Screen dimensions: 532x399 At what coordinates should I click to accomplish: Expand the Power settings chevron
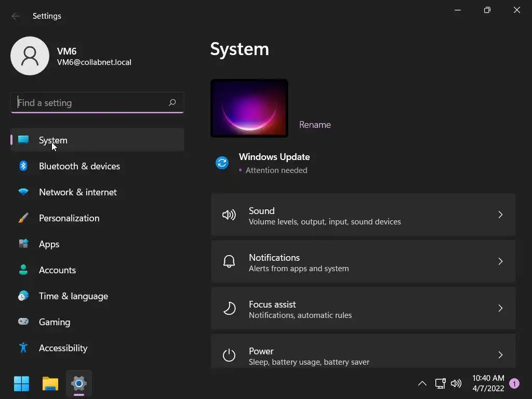(x=500, y=355)
